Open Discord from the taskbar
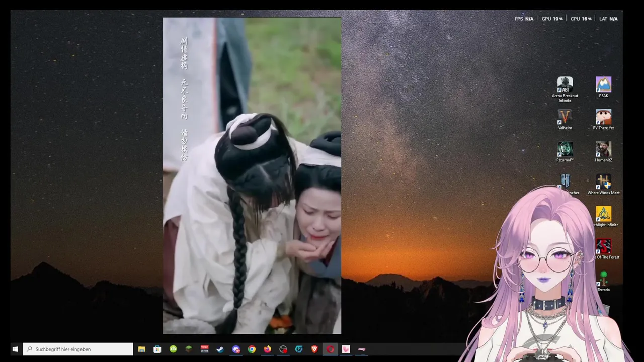The width and height of the screenshot is (644, 362). [236, 349]
